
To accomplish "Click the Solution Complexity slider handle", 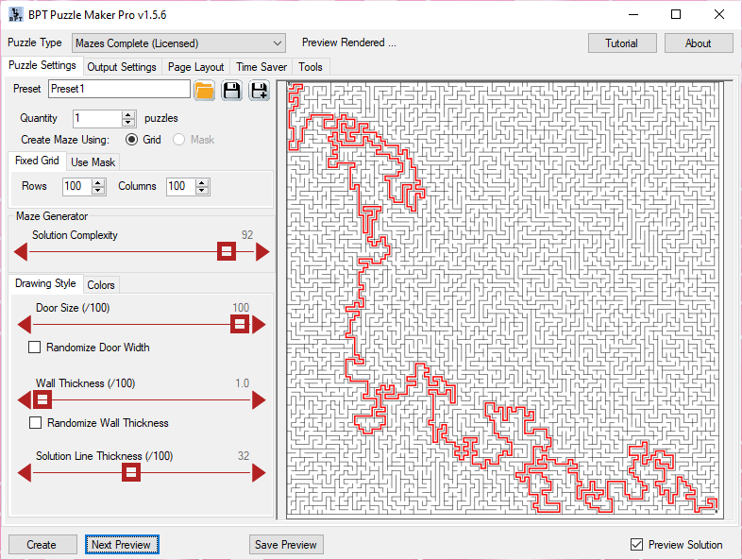I will 227,251.
